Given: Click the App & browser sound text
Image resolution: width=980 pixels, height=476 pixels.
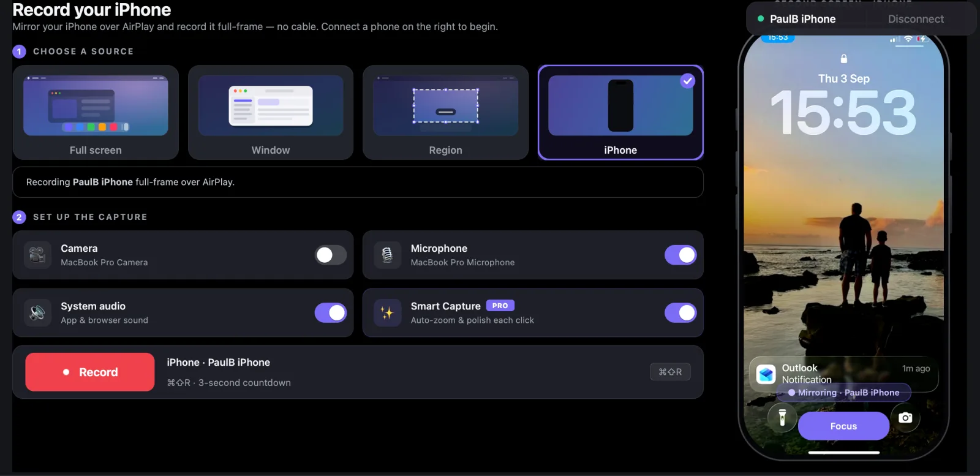Looking at the screenshot, I should [x=104, y=320].
